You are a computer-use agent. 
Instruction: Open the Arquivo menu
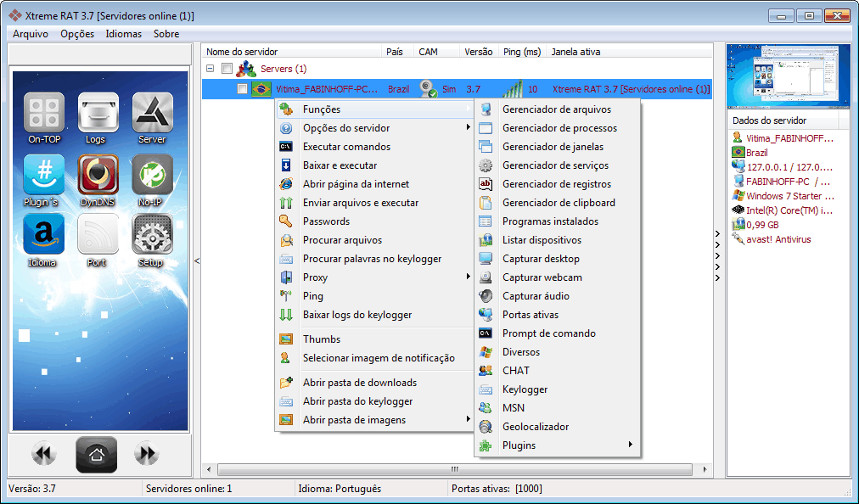pos(31,34)
